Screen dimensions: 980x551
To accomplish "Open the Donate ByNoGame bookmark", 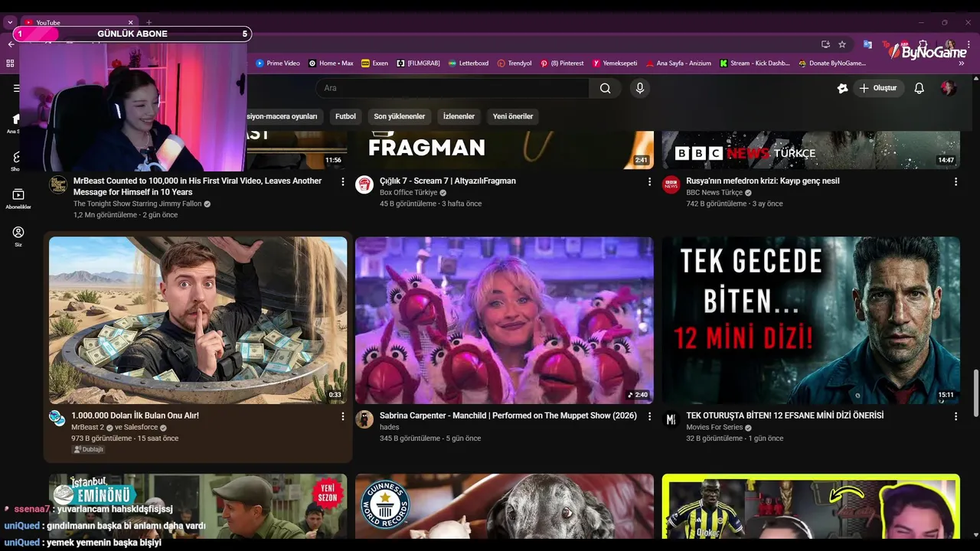I will tap(832, 64).
